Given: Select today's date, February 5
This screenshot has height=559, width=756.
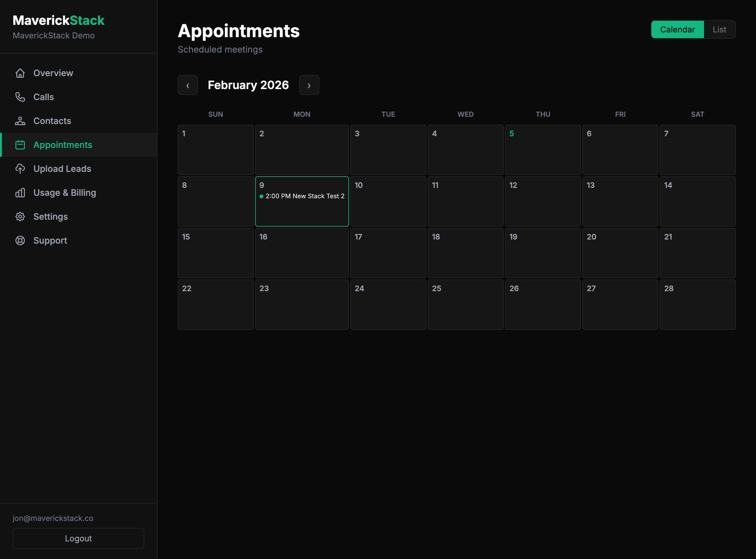Looking at the screenshot, I should (543, 150).
